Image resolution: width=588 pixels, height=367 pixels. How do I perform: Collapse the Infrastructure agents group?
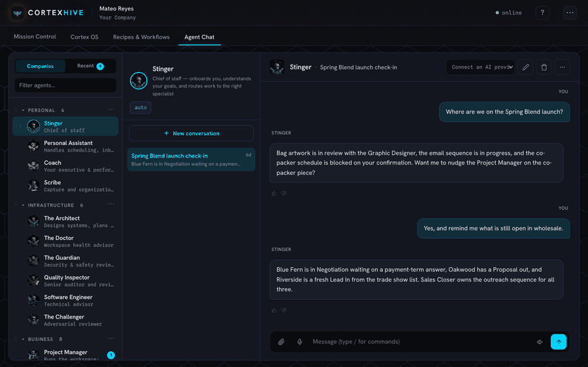click(23, 205)
